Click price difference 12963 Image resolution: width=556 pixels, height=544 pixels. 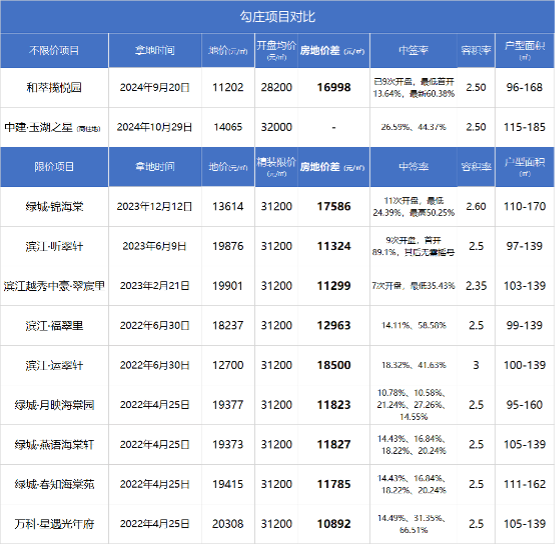click(x=334, y=326)
